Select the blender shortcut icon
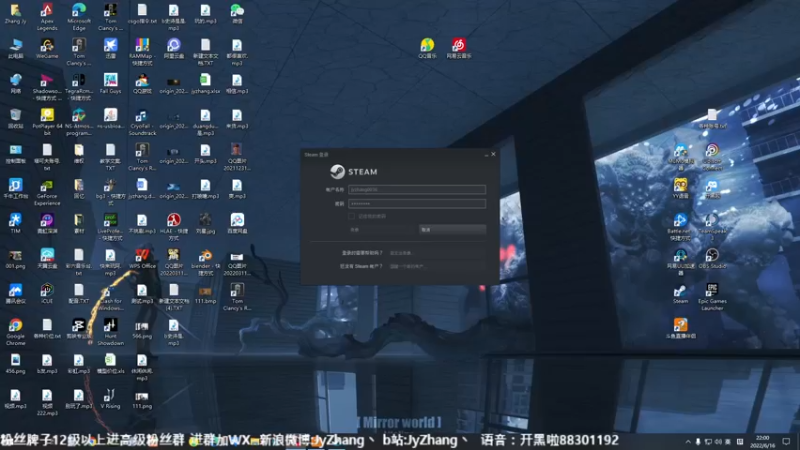 [x=205, y=262]
